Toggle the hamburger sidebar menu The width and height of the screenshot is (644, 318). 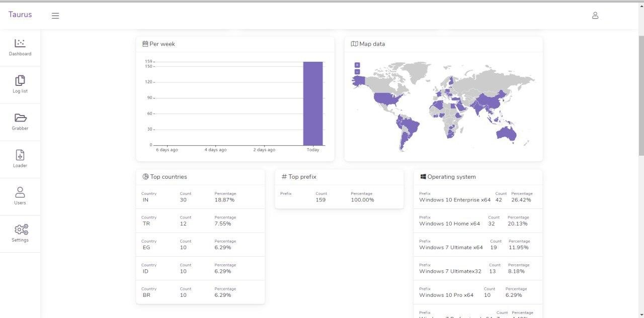(55, 16)
